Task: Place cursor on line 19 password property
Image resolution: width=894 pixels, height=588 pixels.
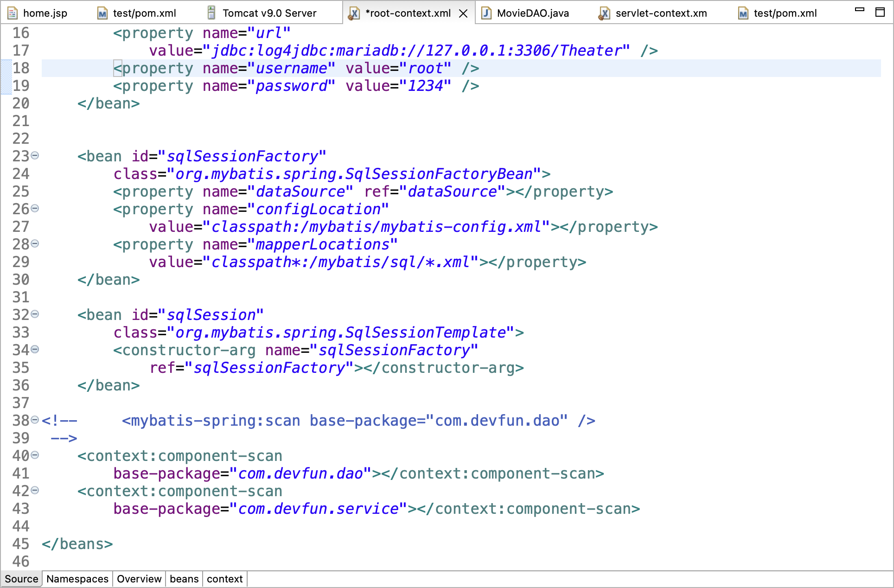Action: pos(291,86)
